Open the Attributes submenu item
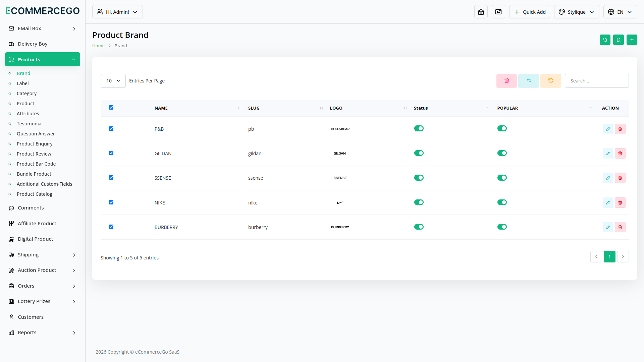Screen dimensions: 644x362 28,114
